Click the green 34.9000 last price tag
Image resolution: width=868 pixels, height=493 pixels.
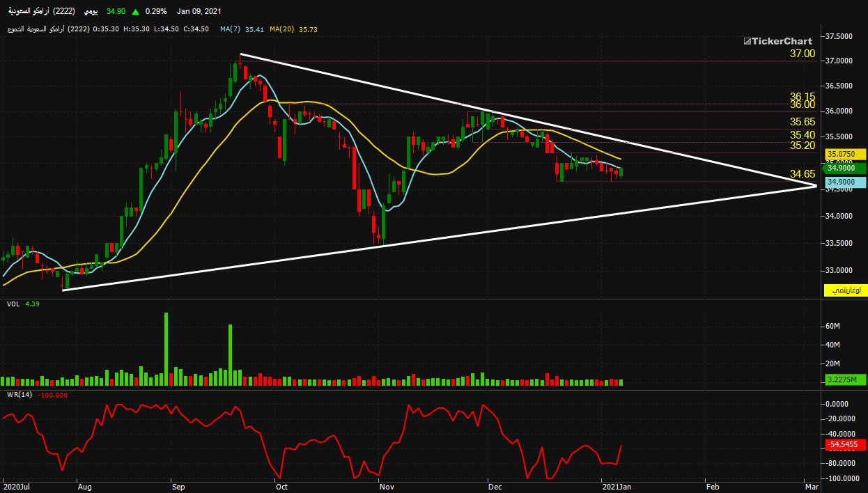click(x=845, y=168)
